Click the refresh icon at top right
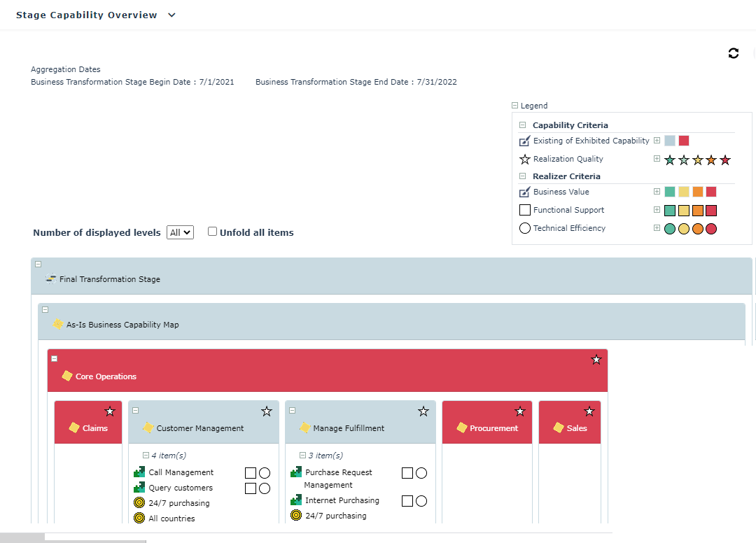The width and height of the screenshot is (756, 543). pyautogui.click(x=733, y=53)
